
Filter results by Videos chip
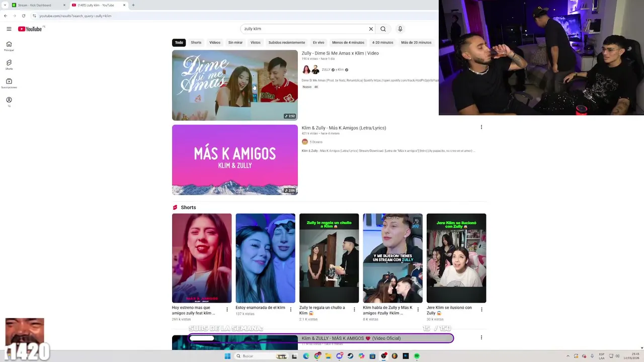point(215,42)
